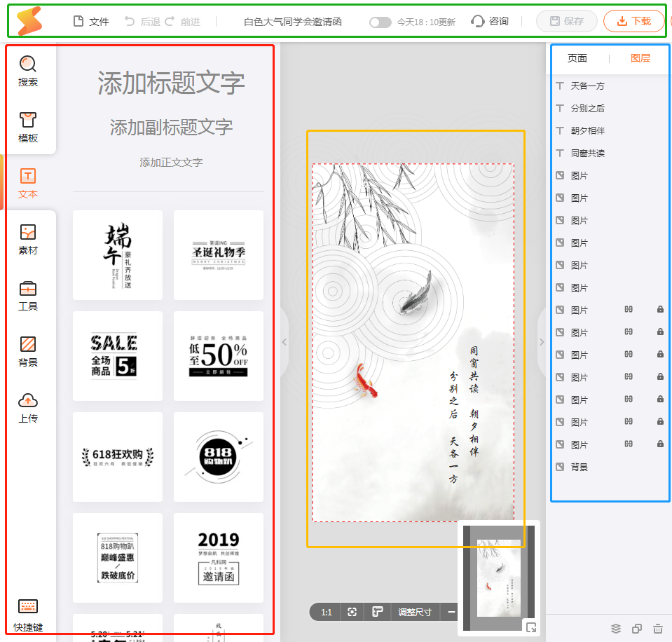This screenshot has height=642, width=672.
Task: Duplicate the layer with copy icon
Action: (637, 629)
